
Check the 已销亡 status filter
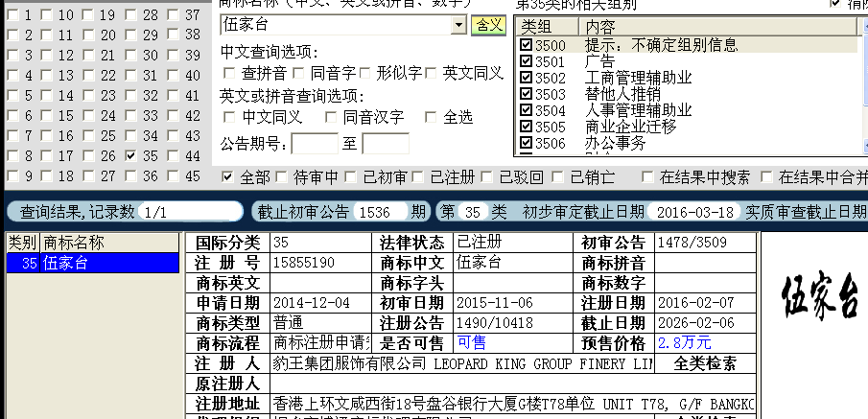(558, 177)
